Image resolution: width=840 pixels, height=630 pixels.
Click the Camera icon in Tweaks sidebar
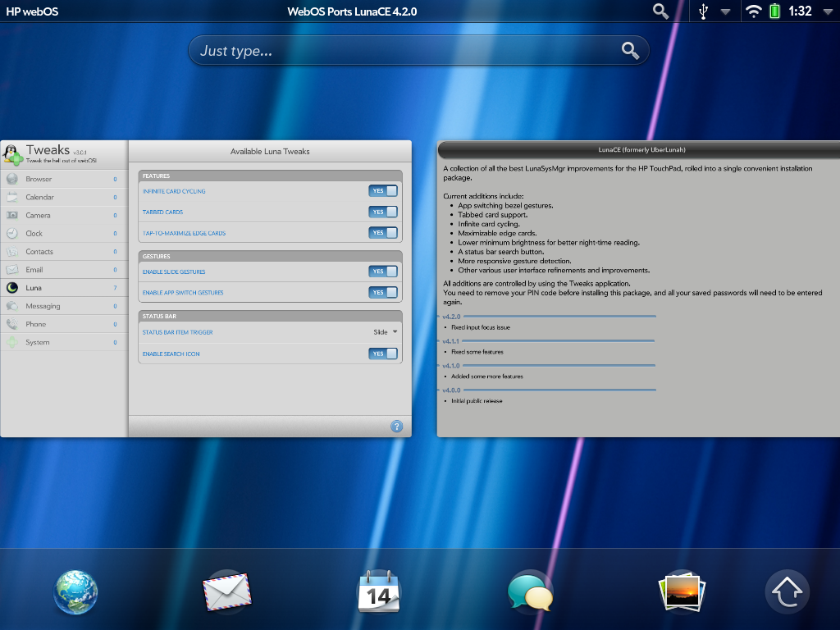coord(12,216)
